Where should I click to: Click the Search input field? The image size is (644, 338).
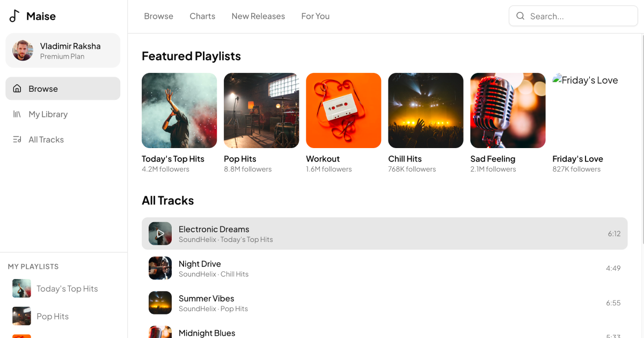[573, 16]
